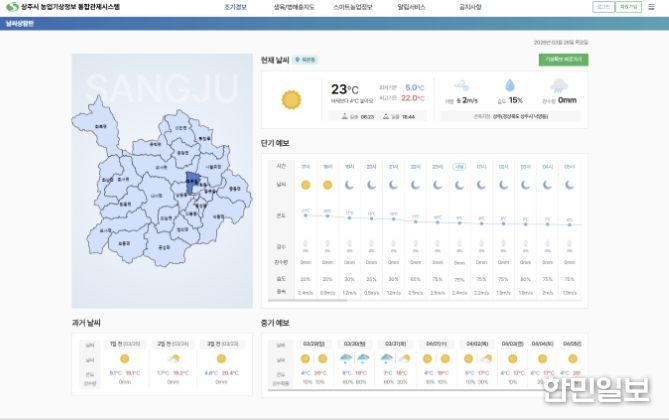Click the outlined 내일 time label in short-term forecast
Screen dimensions: 669x420
[459, 166]
